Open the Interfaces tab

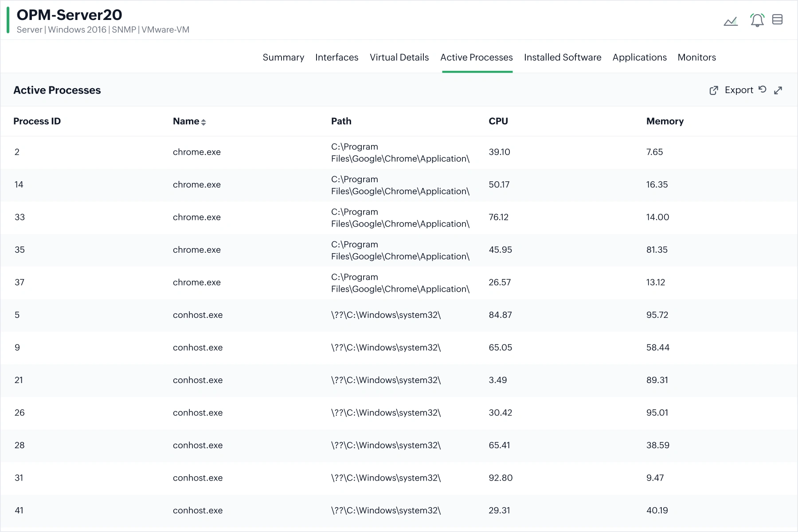tap(336, 57)
